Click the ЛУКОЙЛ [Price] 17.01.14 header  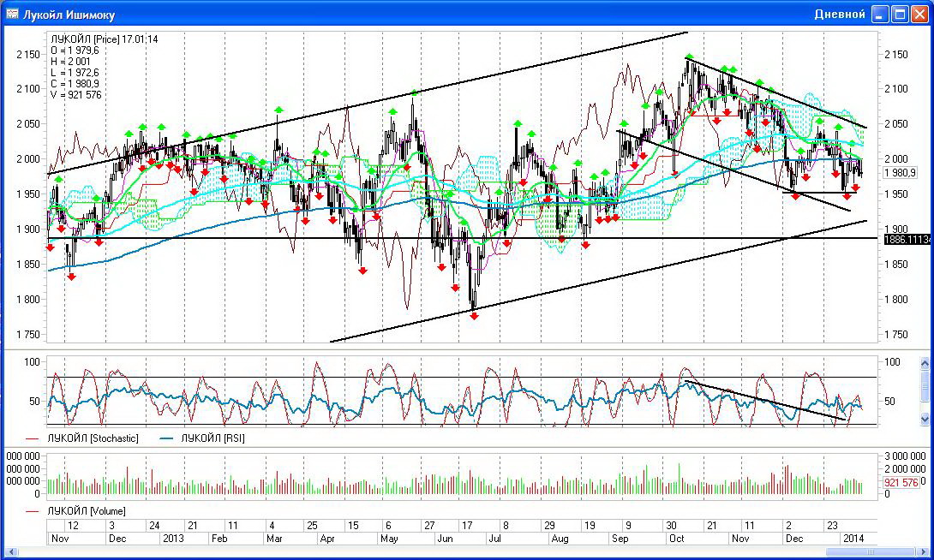point(105,39)
